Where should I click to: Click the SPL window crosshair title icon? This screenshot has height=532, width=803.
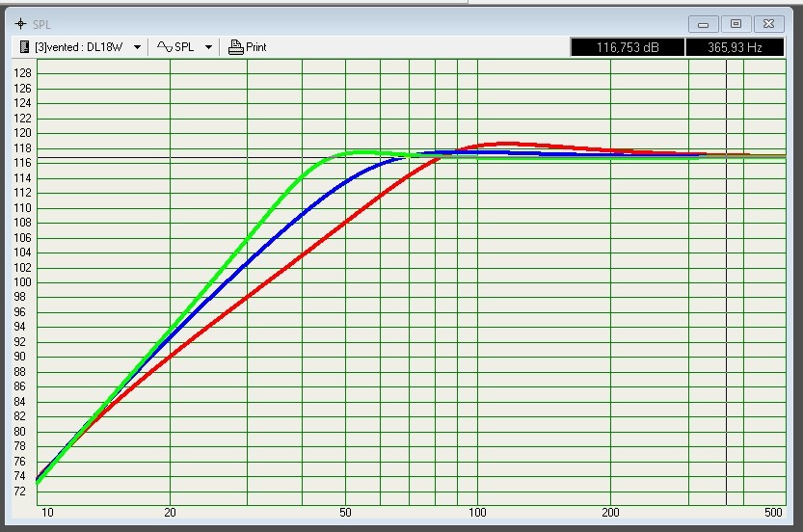[x=20, y=23]
